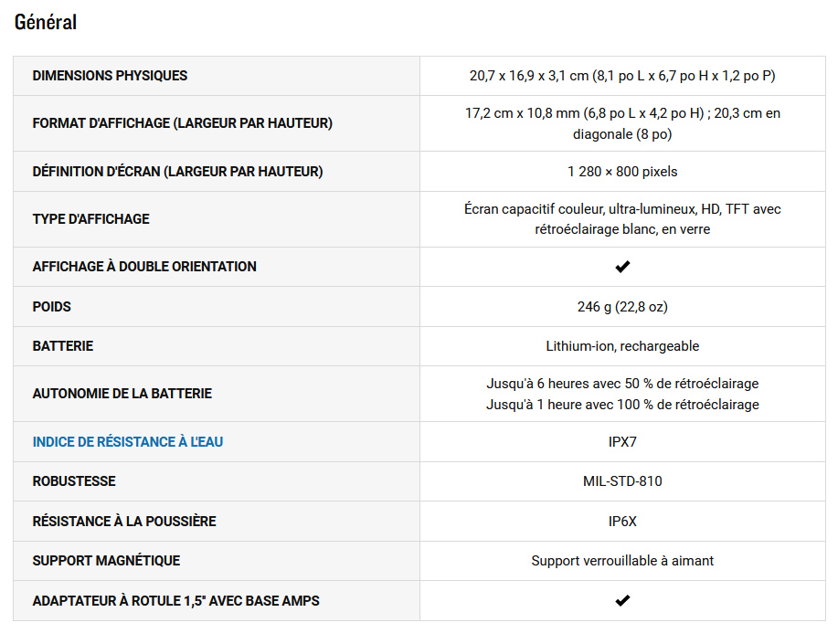838x644 pixels.
Task: Click the Dimensions physiques row label
Action: tap(110, 76)
